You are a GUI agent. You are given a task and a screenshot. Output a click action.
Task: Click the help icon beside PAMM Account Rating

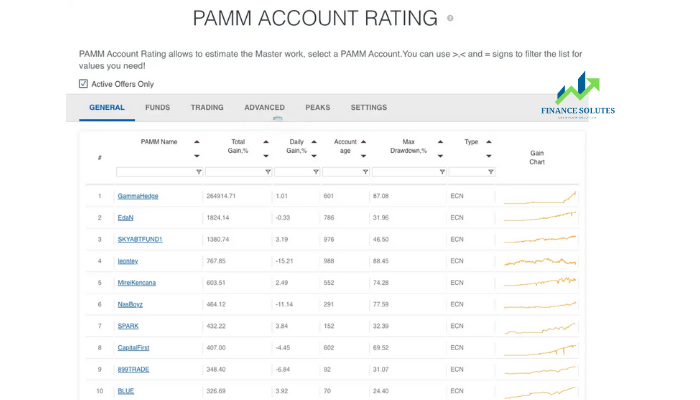click(450, 18)
